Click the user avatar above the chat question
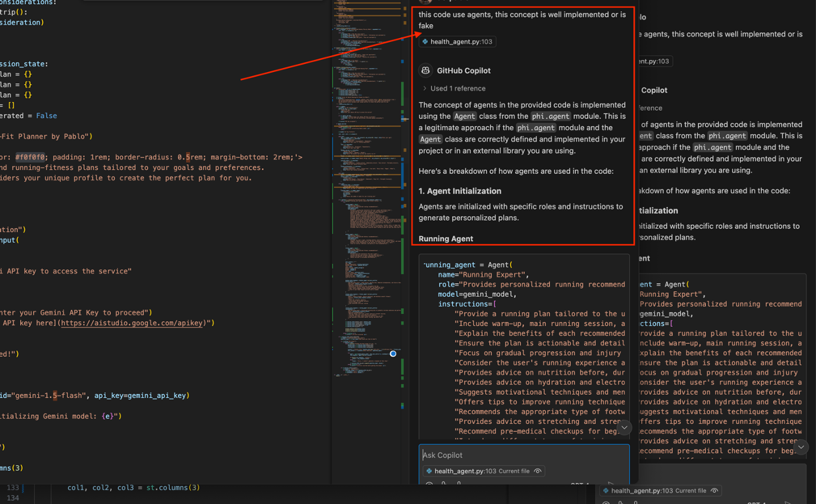The image size is (816, 504). click(425, 2)
